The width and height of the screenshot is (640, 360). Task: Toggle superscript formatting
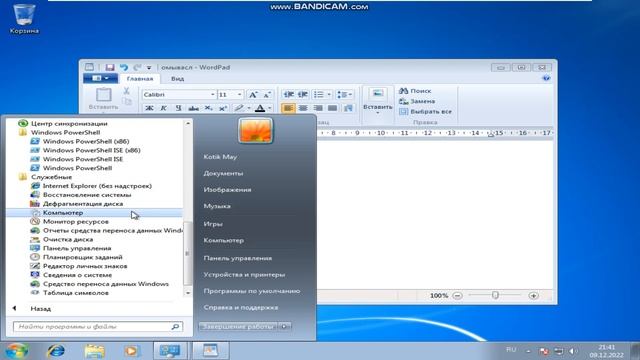pyautogui.click(x=223, y=108)
